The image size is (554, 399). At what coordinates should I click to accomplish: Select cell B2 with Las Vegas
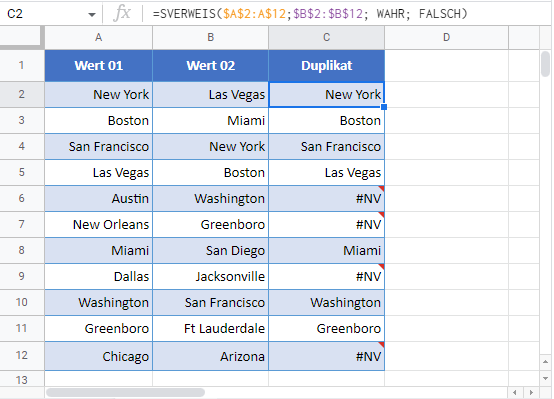[211, 95]
